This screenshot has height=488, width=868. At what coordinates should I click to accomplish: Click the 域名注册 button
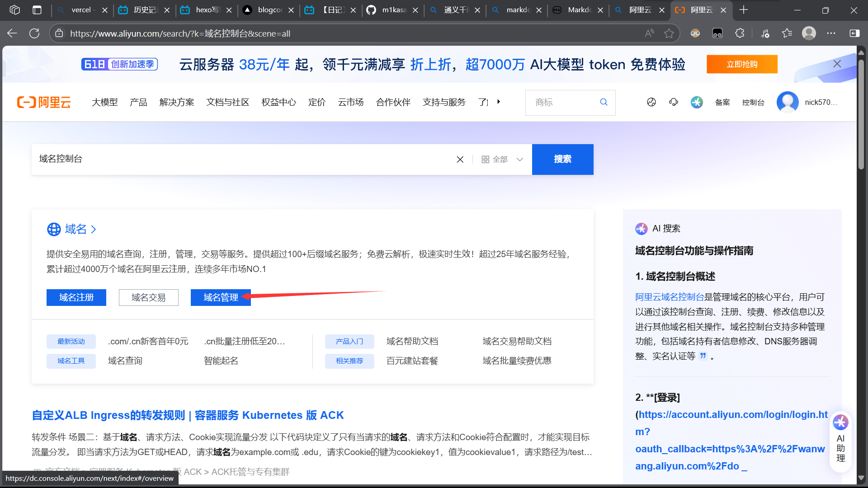(x=76, y=297)
